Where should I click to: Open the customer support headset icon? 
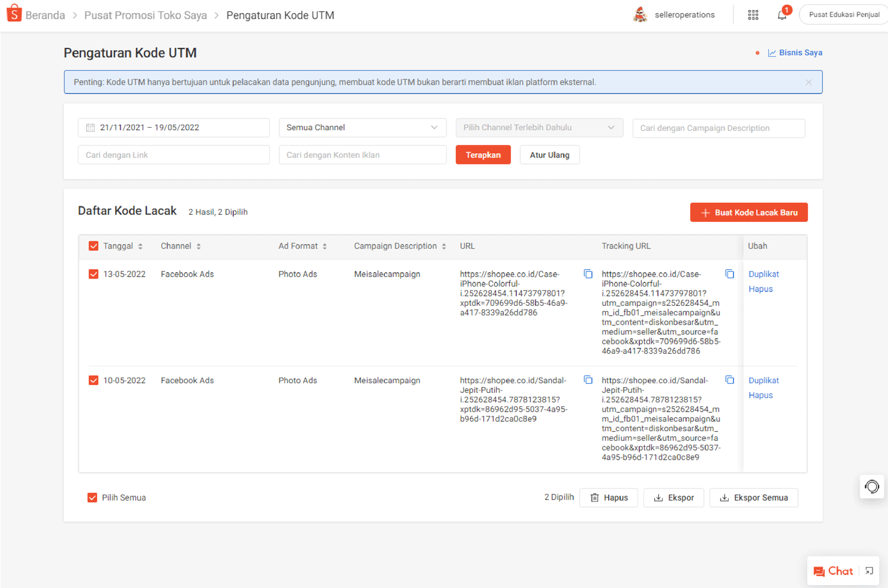point(871,487)
